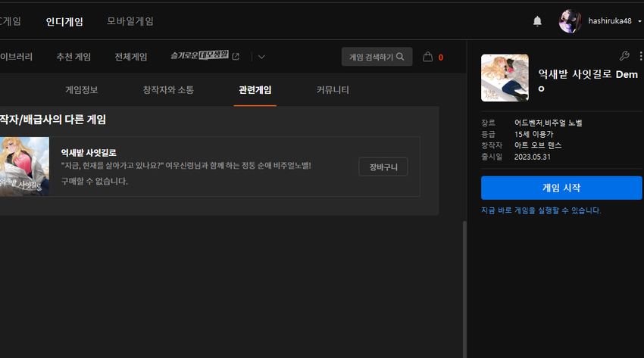Click the 15세 이용가 rating text
The height and width of the screenshot is (358, 644).
tap(534, 134)
